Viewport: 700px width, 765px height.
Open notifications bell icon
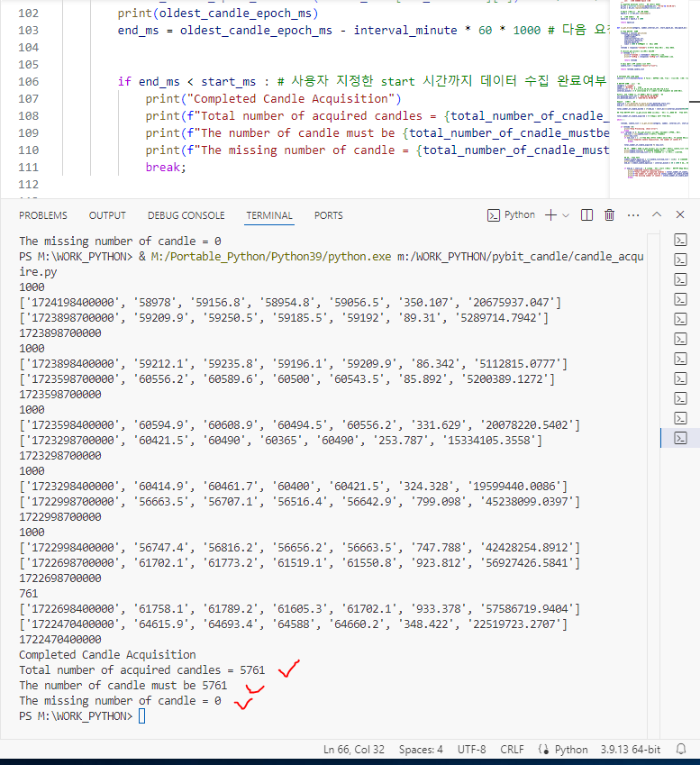[681, 749]
